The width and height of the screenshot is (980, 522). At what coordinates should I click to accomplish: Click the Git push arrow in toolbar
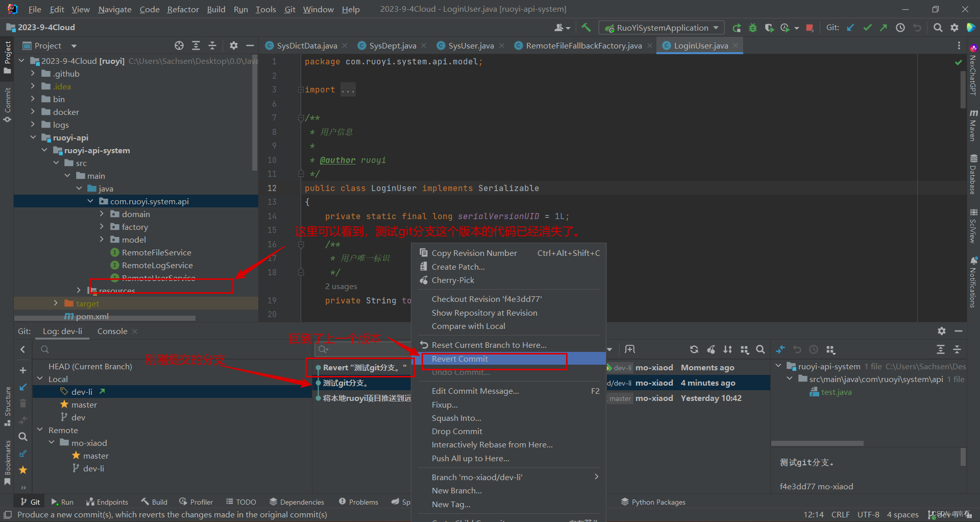(884, 28)
